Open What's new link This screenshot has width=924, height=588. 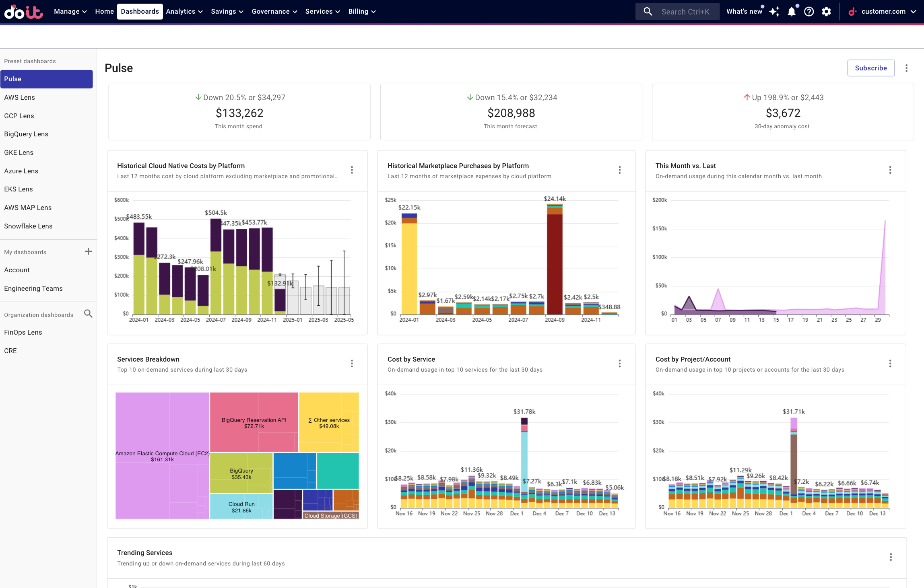coord(744,12)
